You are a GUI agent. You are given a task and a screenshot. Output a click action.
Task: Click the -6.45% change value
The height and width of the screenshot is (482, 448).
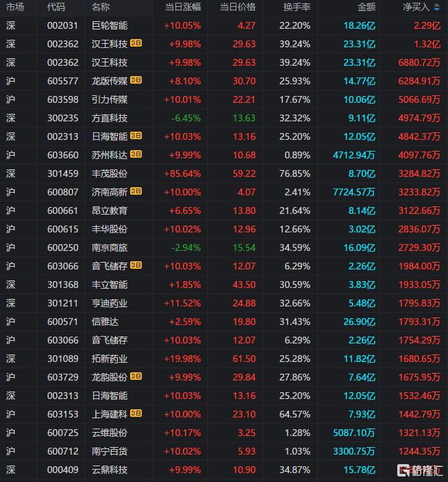pyautogui.click(x=186, y=118)
